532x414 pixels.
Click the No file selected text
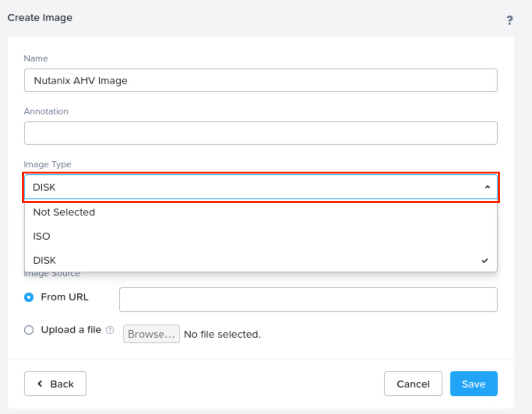[222, 334]
